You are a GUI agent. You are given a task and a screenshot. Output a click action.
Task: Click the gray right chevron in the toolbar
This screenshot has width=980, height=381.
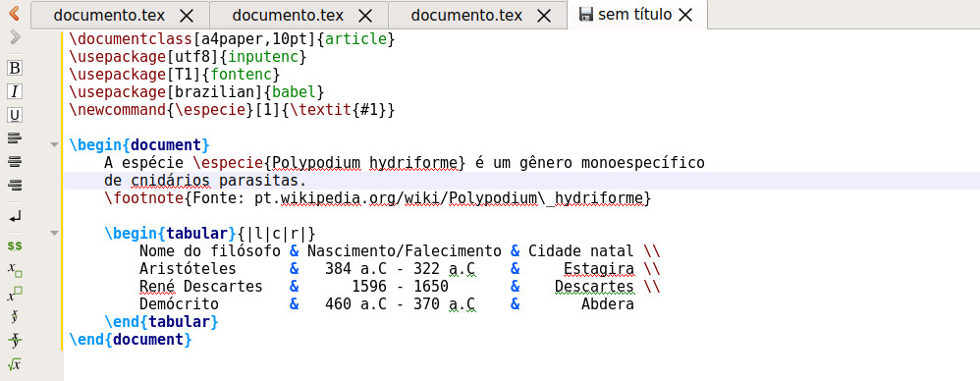pos(15,37)
